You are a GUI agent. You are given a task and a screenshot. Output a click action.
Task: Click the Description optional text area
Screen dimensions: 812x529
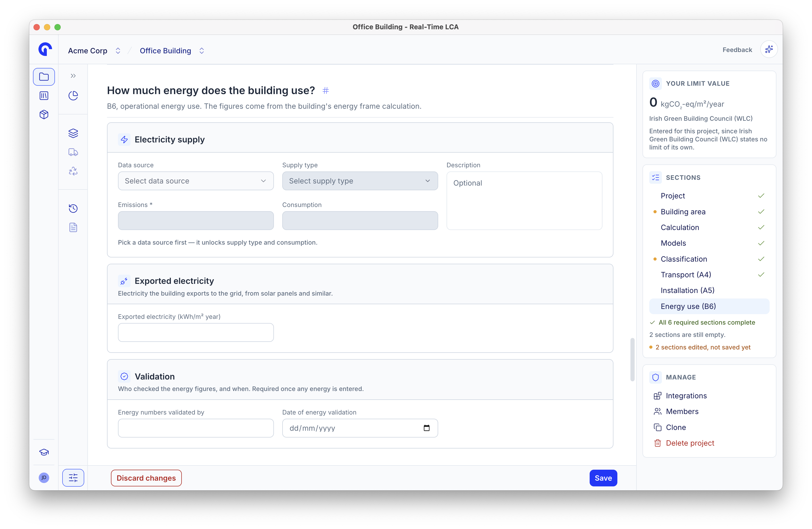tap(524, 201)
